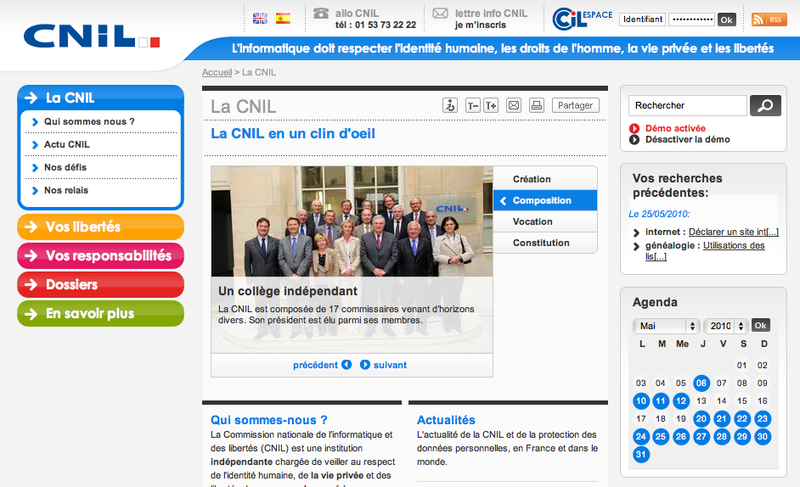This screenshot has height=487, width=800.
Task: Select agenda date 23
Action: coord(763,419)
